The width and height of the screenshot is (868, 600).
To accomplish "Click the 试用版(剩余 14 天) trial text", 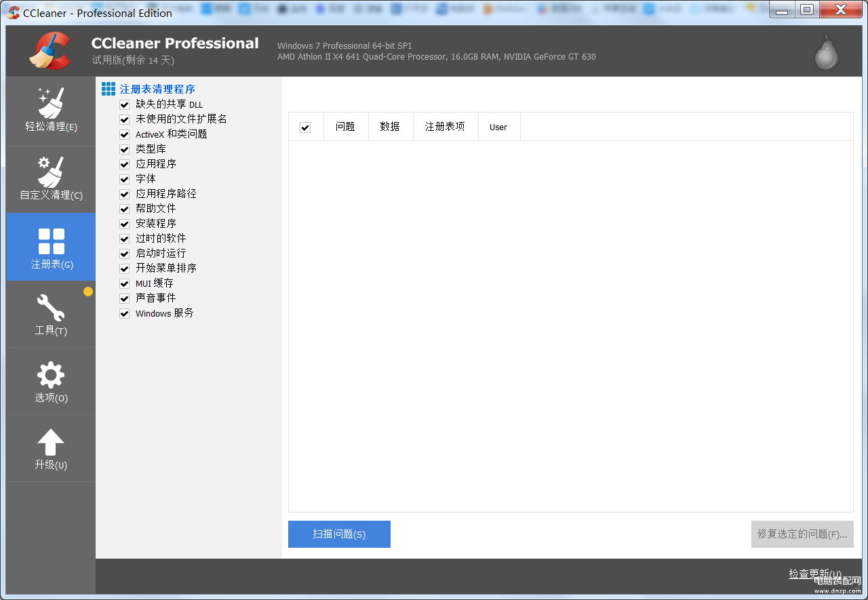I will click(133, 60).
